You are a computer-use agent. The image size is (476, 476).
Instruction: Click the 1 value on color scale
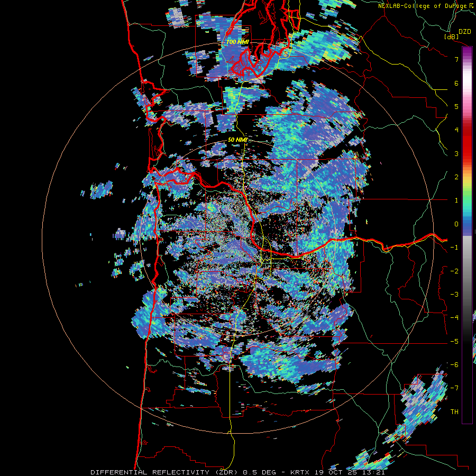(x=456, y=200)
